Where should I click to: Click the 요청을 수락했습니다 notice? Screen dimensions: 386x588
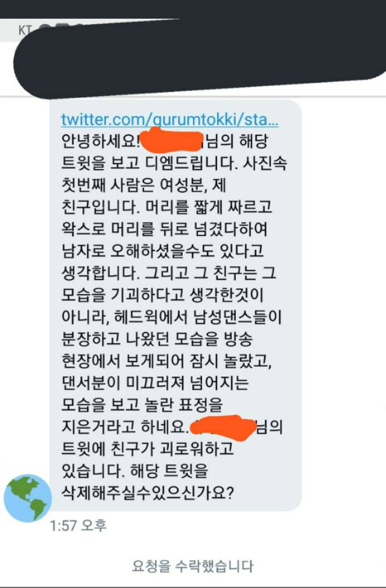192,566
